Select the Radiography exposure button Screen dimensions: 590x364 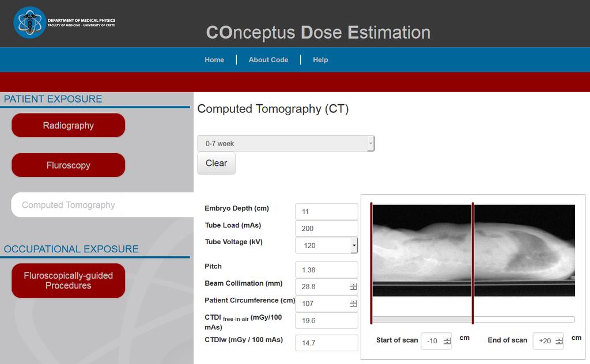click(68, 126)
